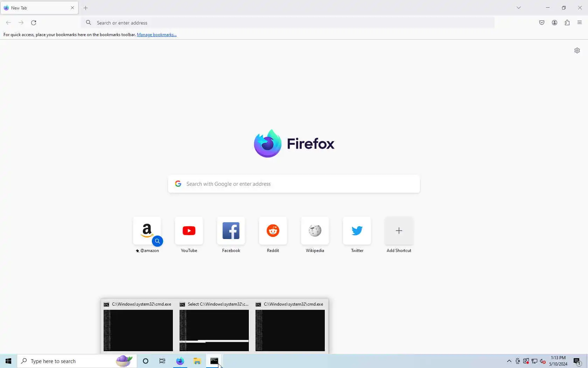Open File Explorer from taskbar
The image size is (588, 368).
point(197,361)
